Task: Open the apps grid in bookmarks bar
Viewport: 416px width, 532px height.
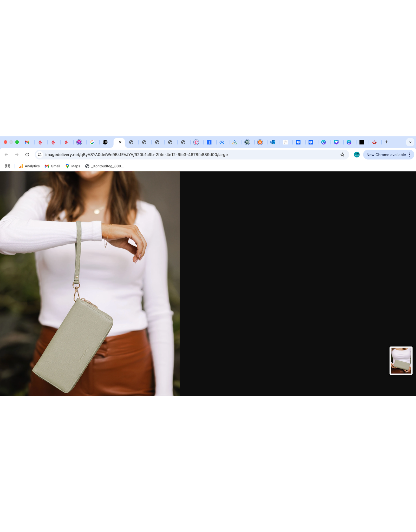Action: pyautogui.click(x=8, y=166)
